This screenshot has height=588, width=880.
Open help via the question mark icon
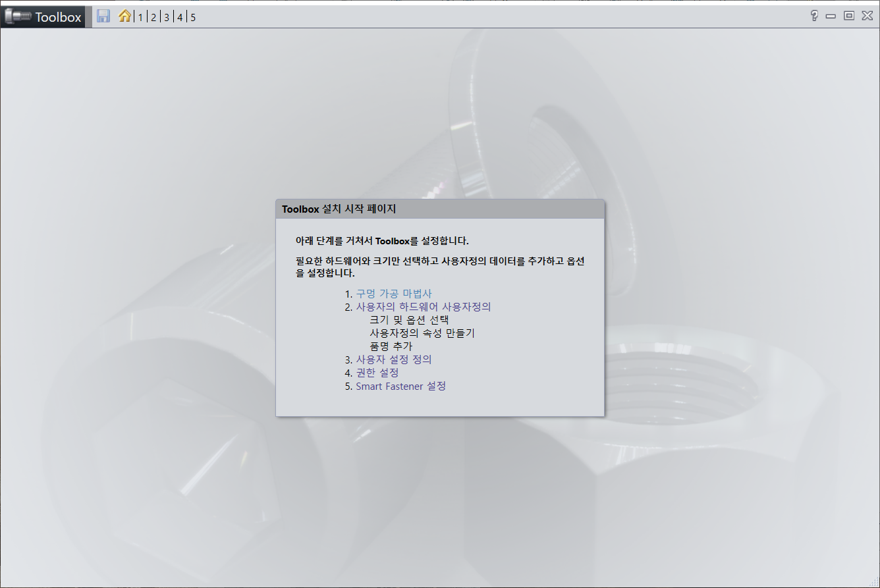pyautogui.click(x=813, y=15)
